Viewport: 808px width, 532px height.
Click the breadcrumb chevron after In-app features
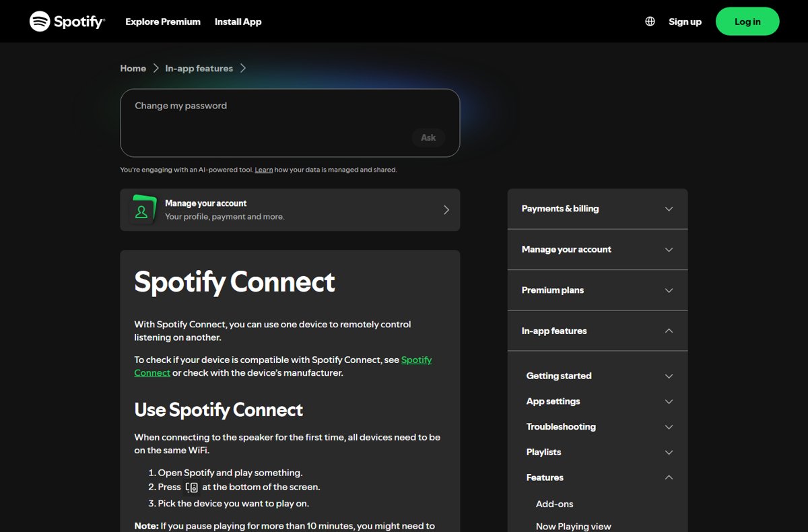coord(243,68)
